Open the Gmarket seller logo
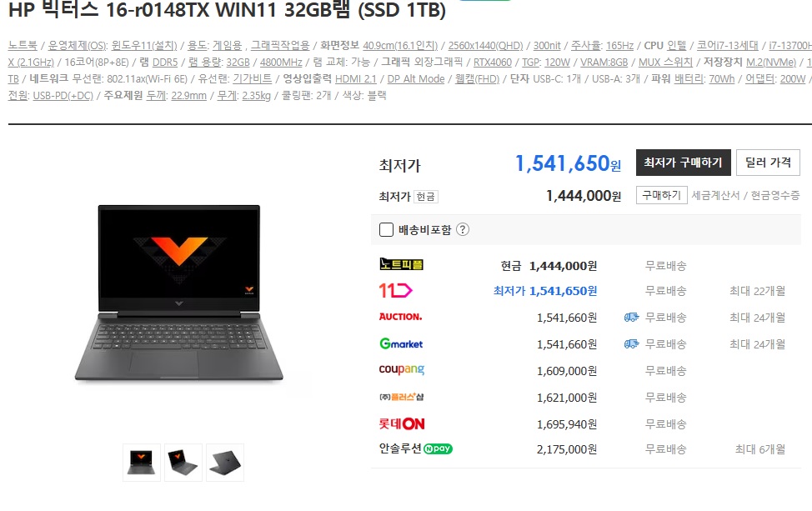Viewport: 812px width, 511px height. coord(401,343)
